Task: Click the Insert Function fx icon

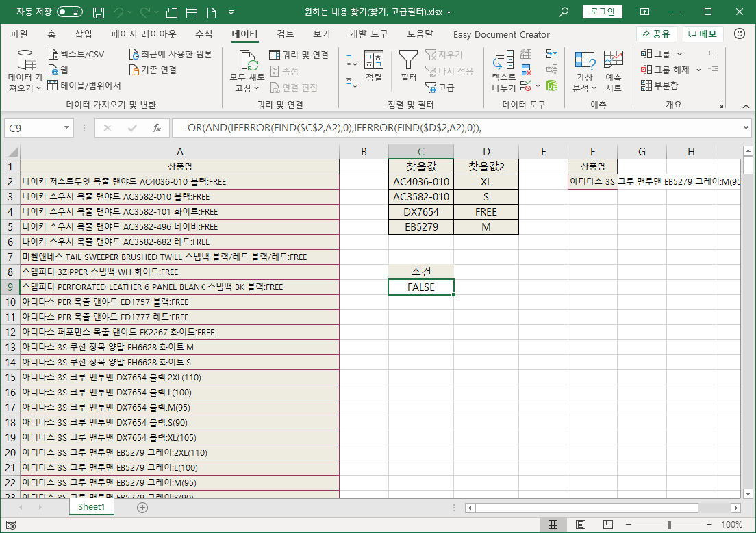Action: point(157,128)
